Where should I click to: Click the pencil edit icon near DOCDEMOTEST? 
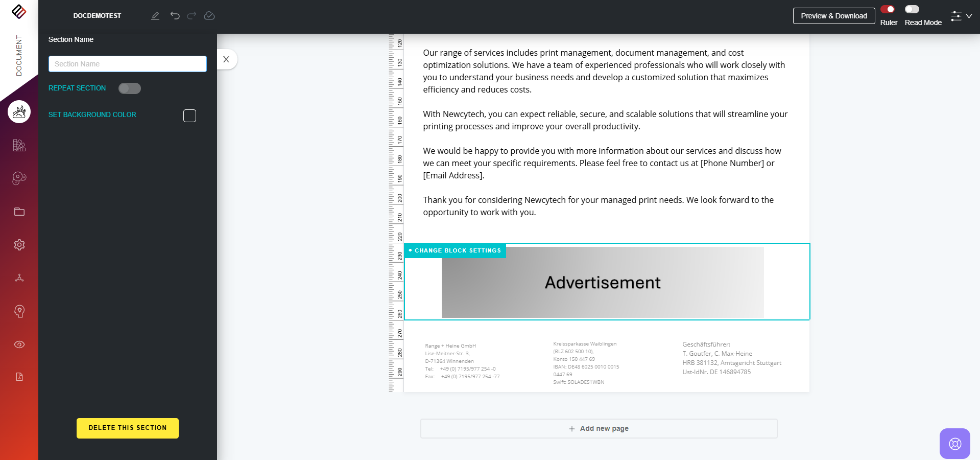pos(156,15)
